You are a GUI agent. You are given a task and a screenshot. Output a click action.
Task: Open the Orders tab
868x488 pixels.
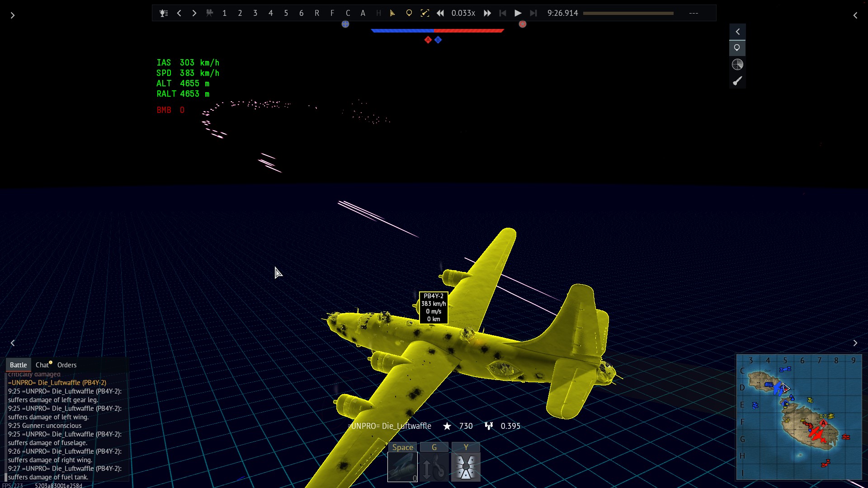(67, 365)
